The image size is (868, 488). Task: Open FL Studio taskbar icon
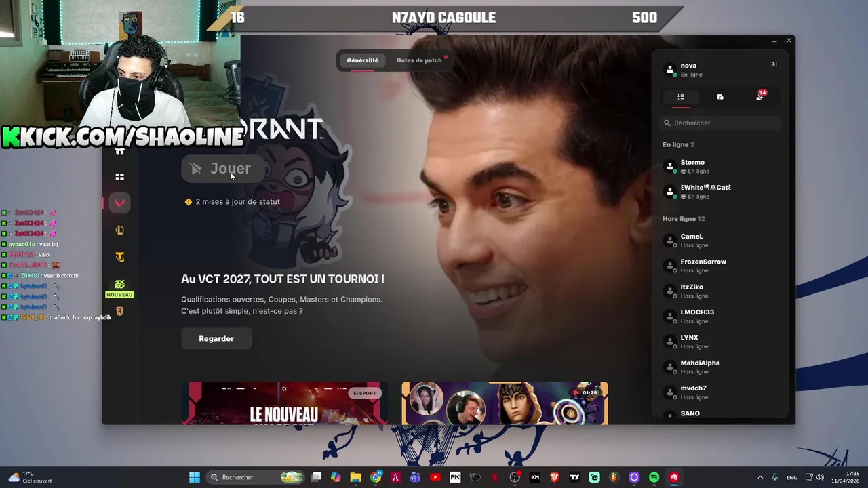click(614, 477)
